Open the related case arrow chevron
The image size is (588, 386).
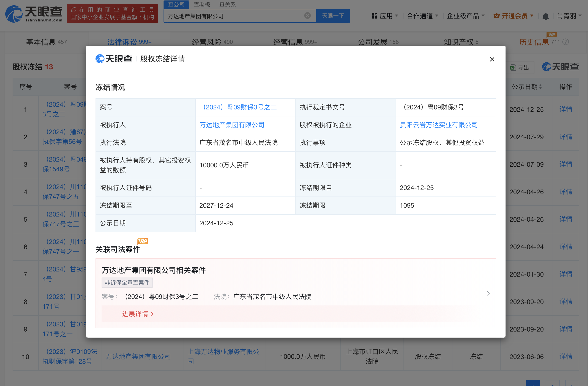tap(488, 293)
